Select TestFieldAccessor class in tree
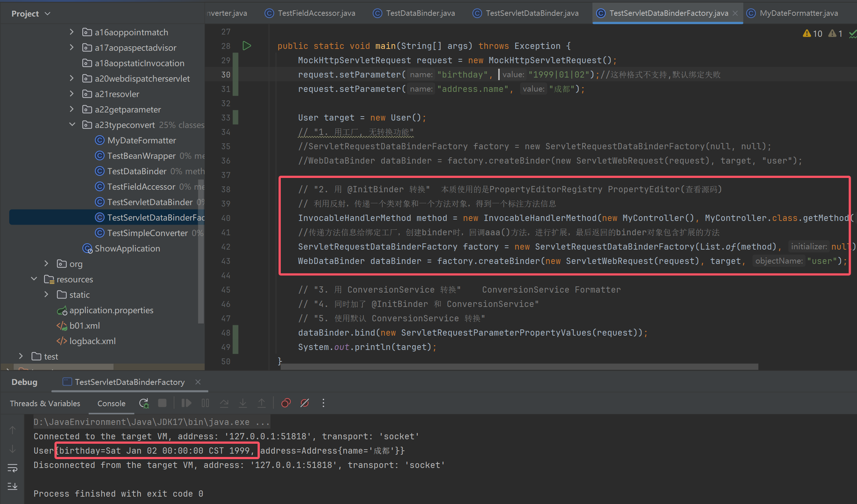 141,187
